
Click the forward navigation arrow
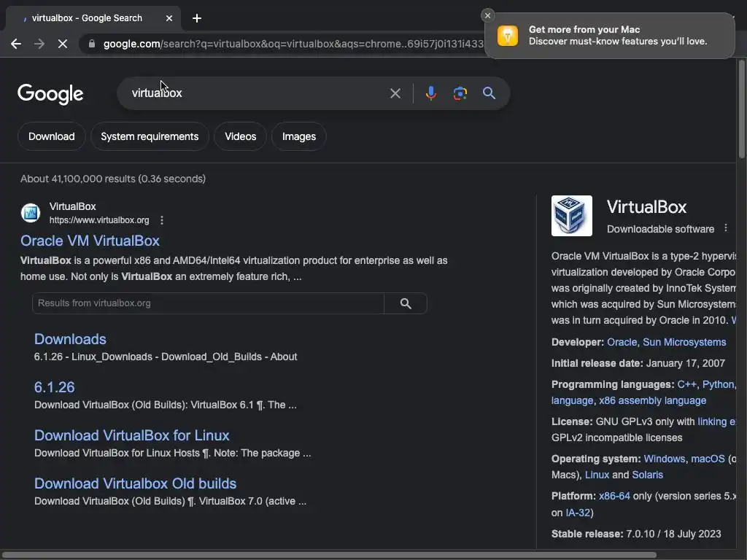(39, 44)
